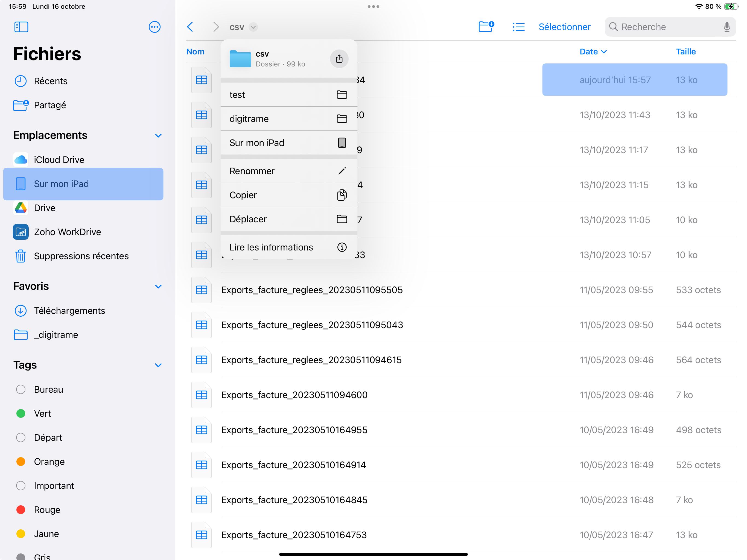The image size is (747, 560).
Task: Toggle sort order on the Date column
Action: [593, 52]
